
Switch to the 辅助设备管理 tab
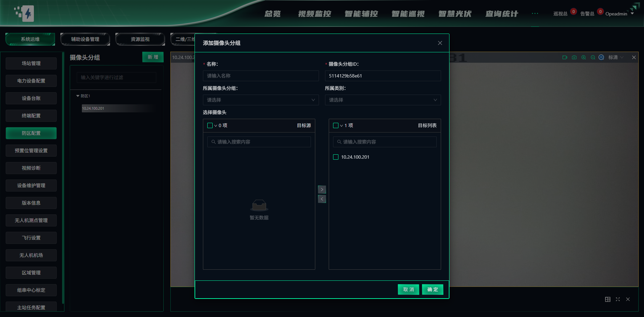pyautogui.click(x=85, y=39)
